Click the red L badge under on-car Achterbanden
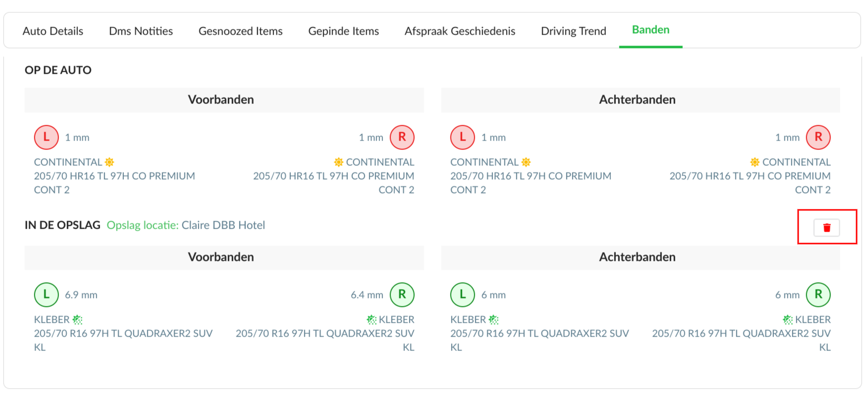This screenshot has height=398, width=868. coord(462,137)
